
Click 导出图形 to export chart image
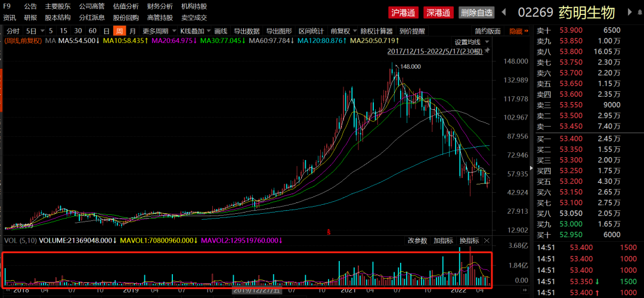click(x=279, y=31)
